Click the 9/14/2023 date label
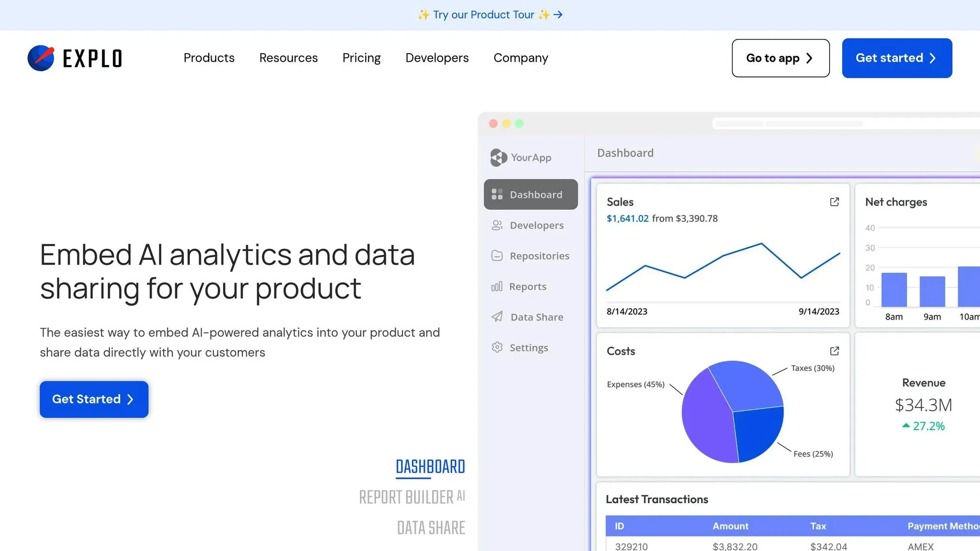The height and width of the screenshot is (551, 980). coord(819,311)
